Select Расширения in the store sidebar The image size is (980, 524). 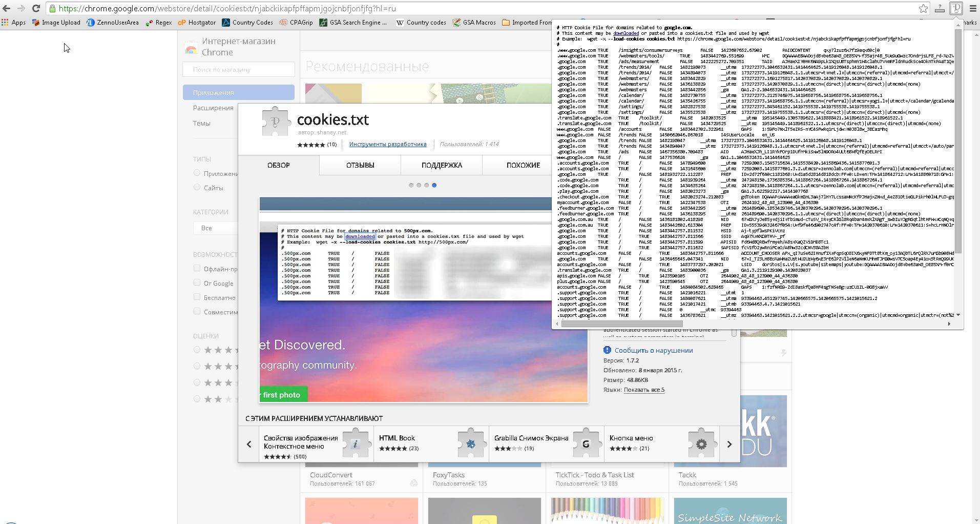click(213, 108)
